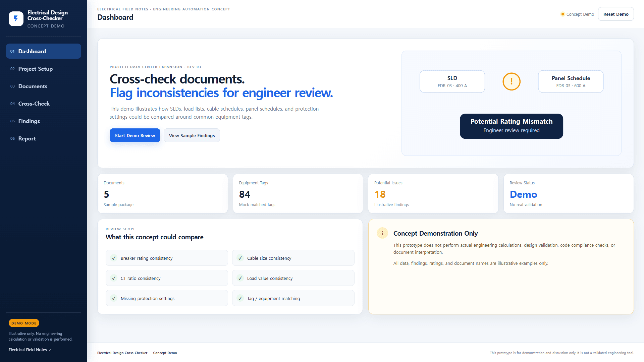644x362 pixels.
Task: Click 'What this concept could compare' heading
Action: 154,237
